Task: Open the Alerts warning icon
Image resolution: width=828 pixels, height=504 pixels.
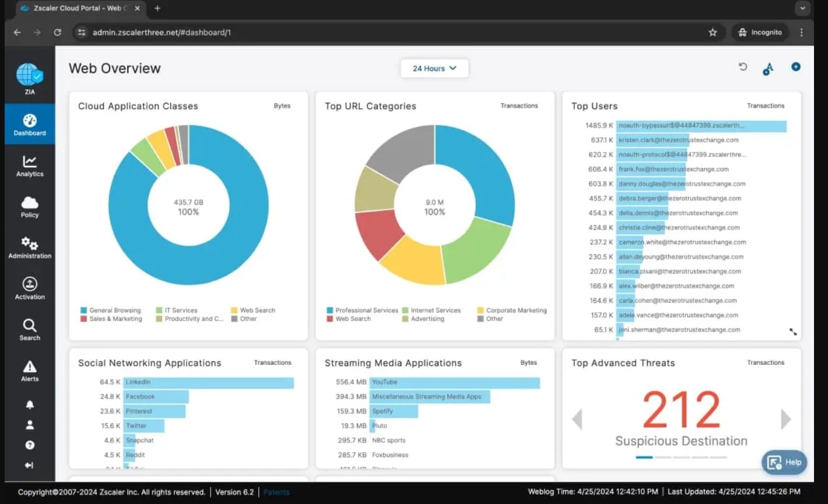Action: (x=30, y=371)
